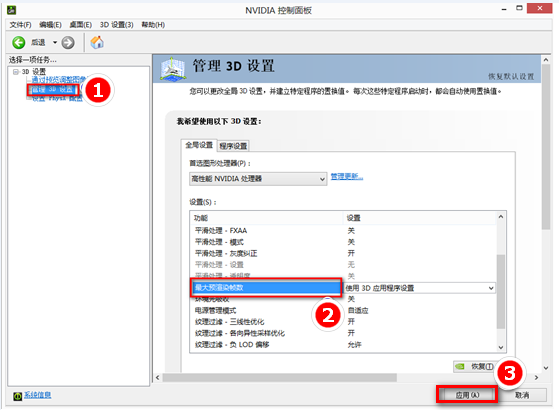Close the NVIDIA 控制面板 window
The image size is (559, 410).
tap(539, 8)
